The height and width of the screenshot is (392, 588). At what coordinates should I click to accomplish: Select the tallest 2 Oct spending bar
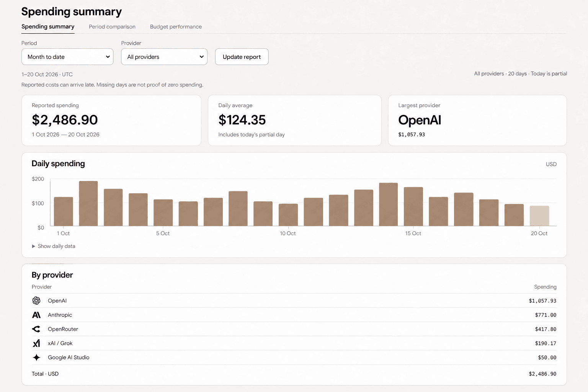[x=88, y=203]
